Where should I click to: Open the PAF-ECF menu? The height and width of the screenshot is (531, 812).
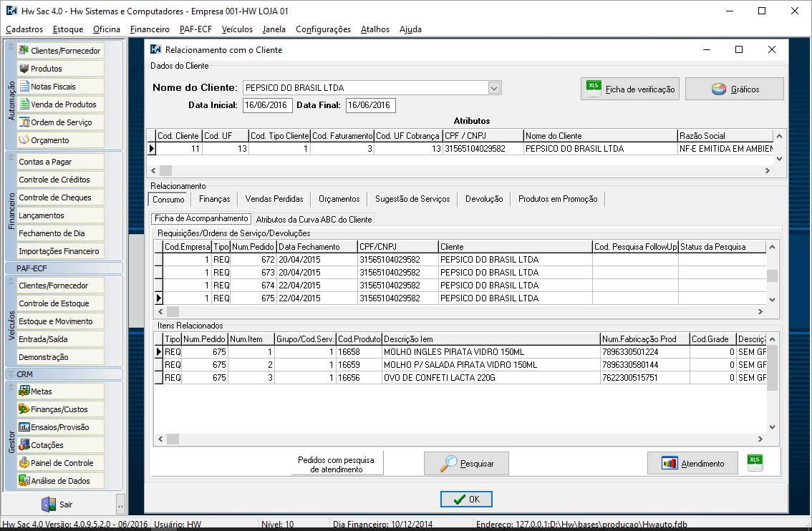tap(195, 29)
